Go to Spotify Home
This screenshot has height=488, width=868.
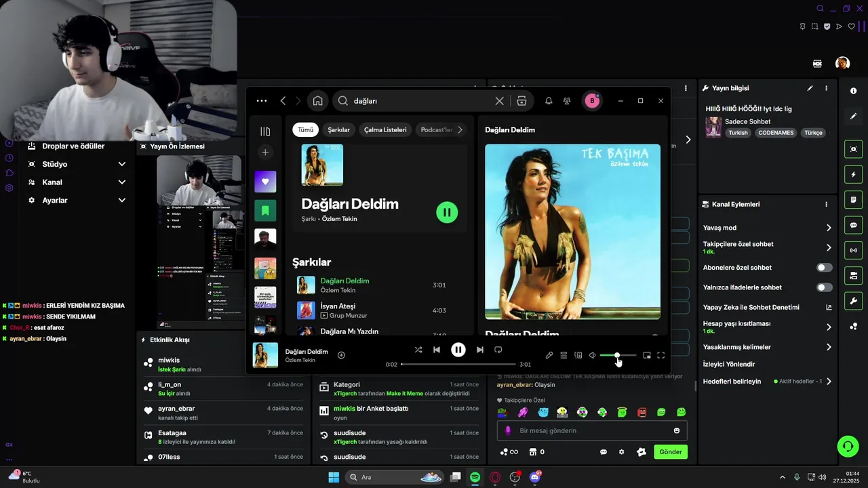point(317,101)
